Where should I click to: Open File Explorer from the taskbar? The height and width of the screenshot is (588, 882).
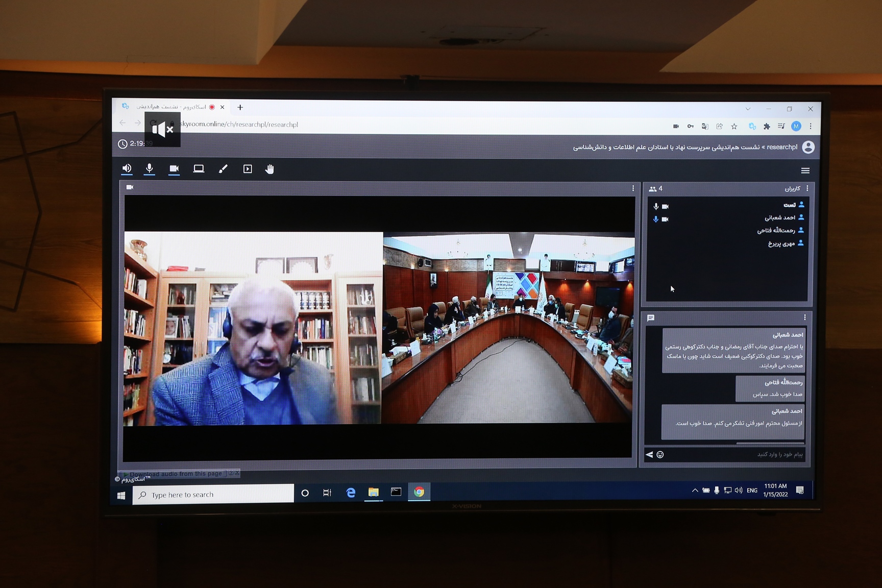click(x=374, y=492)
